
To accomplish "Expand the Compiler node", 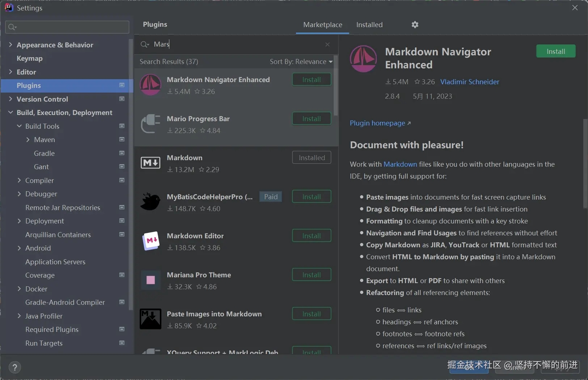I will point(19,180).
